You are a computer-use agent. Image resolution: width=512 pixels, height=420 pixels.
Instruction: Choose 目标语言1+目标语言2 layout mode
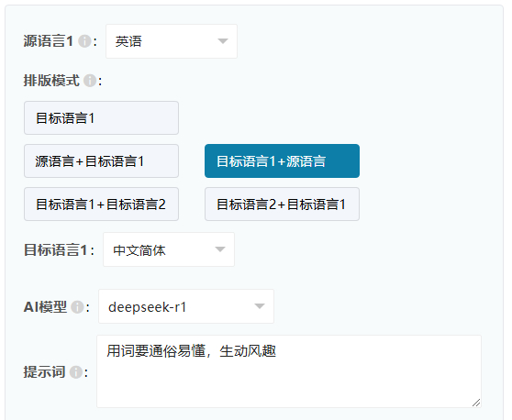[x=101, y=204]
